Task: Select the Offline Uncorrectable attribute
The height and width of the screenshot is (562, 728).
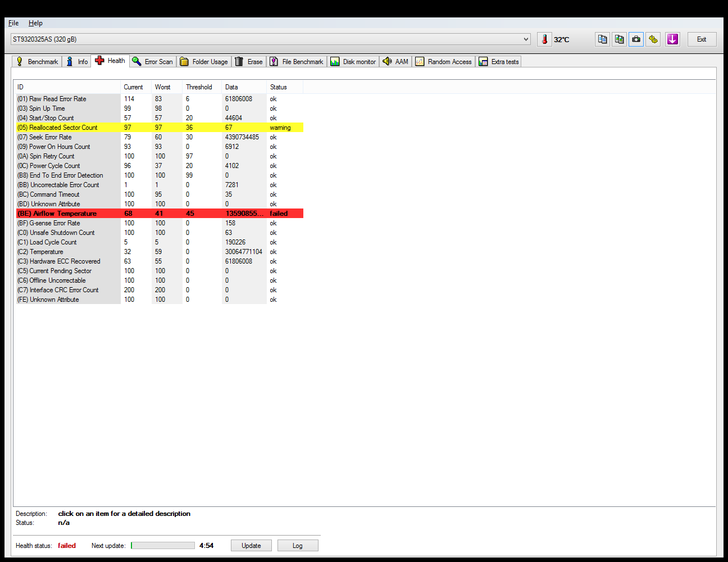Action: (158, 280)
